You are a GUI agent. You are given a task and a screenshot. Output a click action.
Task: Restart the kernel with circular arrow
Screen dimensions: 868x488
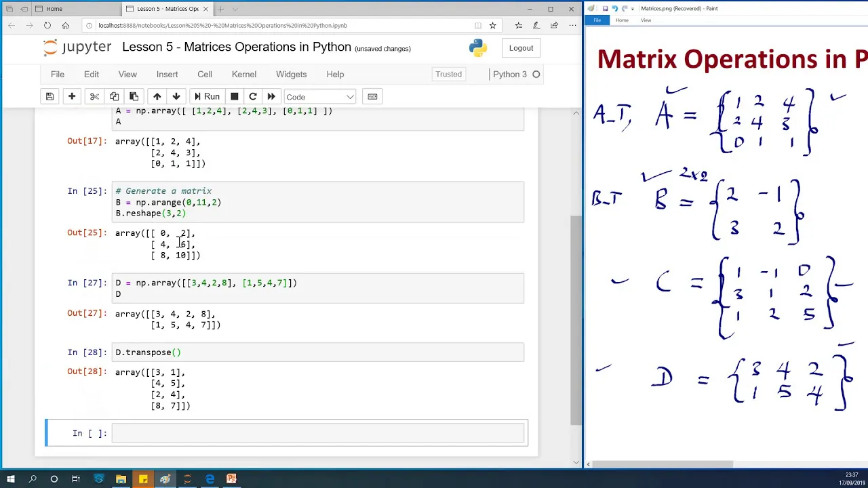point(253,96)
